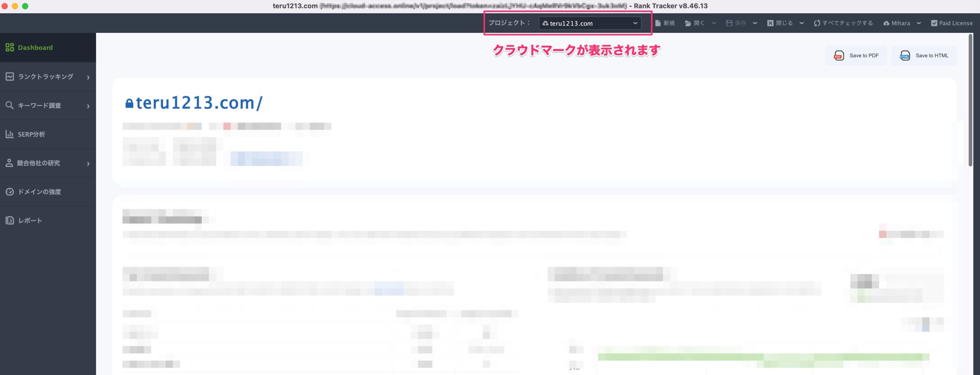The image size is (980, 375).
Task: Click 閉じる close project button
Action: [x=780, y=23]
